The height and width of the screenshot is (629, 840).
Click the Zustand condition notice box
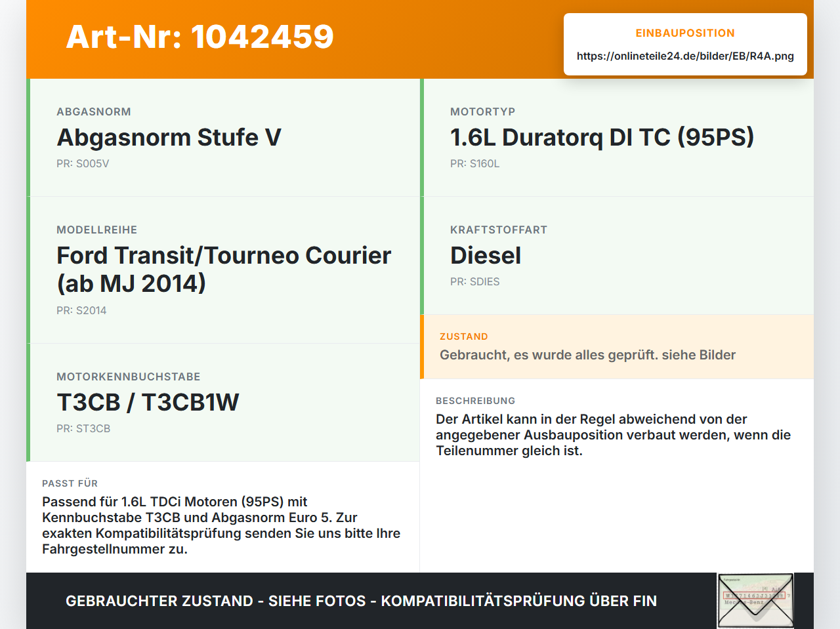[617, 347]
